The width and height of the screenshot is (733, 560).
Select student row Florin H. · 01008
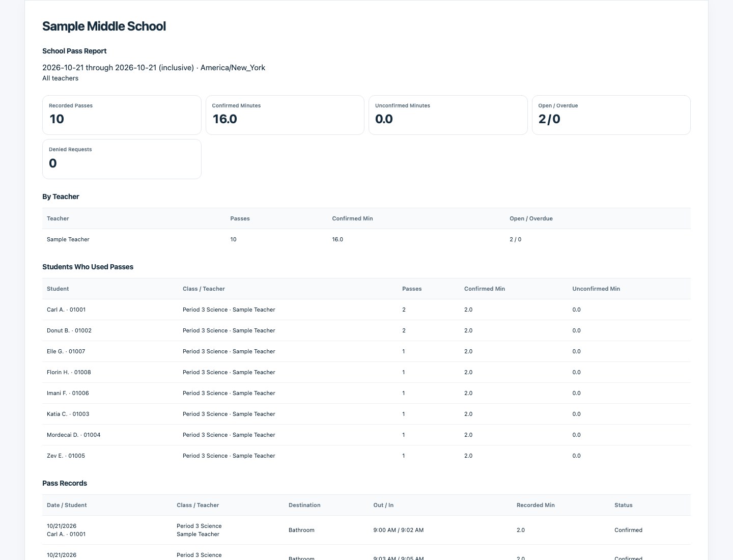click(x=366, y=372)
